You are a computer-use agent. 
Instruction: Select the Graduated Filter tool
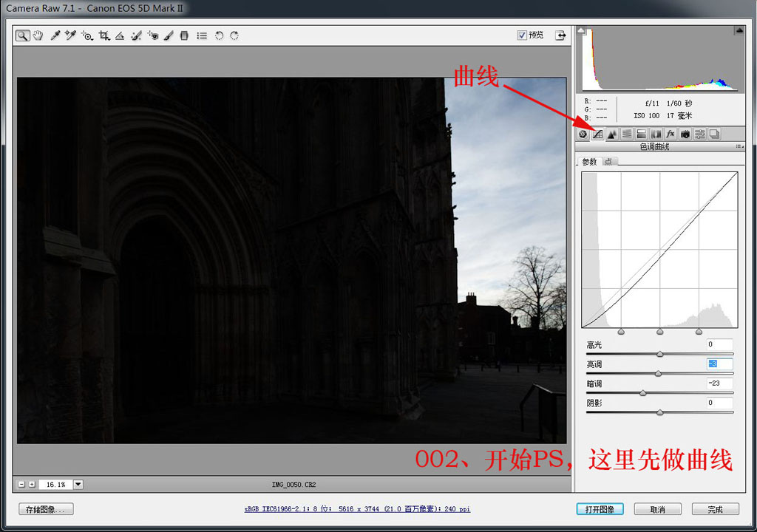(x=184, y=35)
